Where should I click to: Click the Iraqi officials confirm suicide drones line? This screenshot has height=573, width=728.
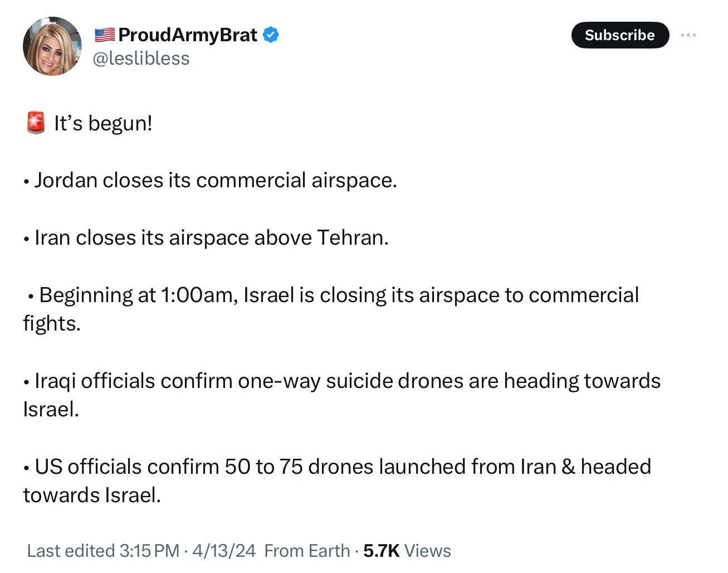(342, 381)
